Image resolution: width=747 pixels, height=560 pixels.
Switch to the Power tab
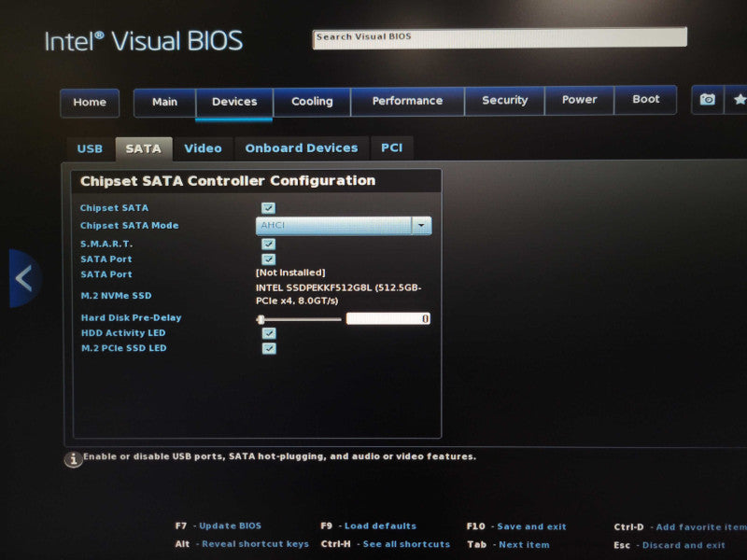[579, 100]
